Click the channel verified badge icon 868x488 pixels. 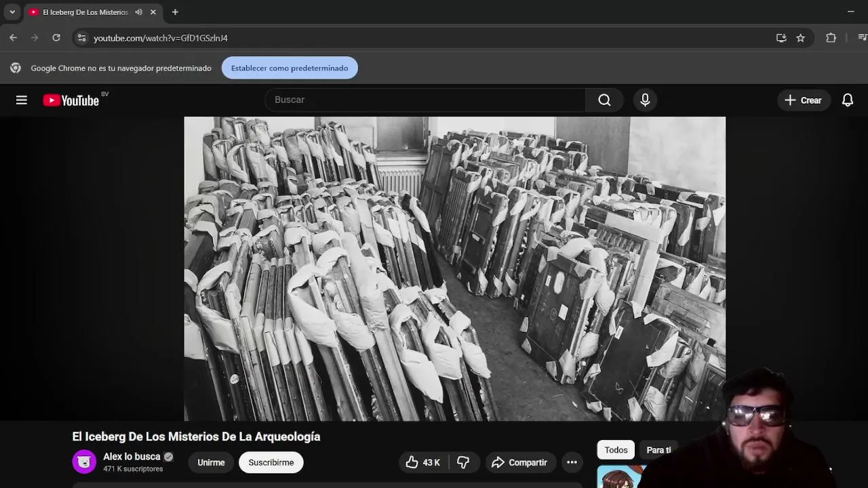pos(168,457)
